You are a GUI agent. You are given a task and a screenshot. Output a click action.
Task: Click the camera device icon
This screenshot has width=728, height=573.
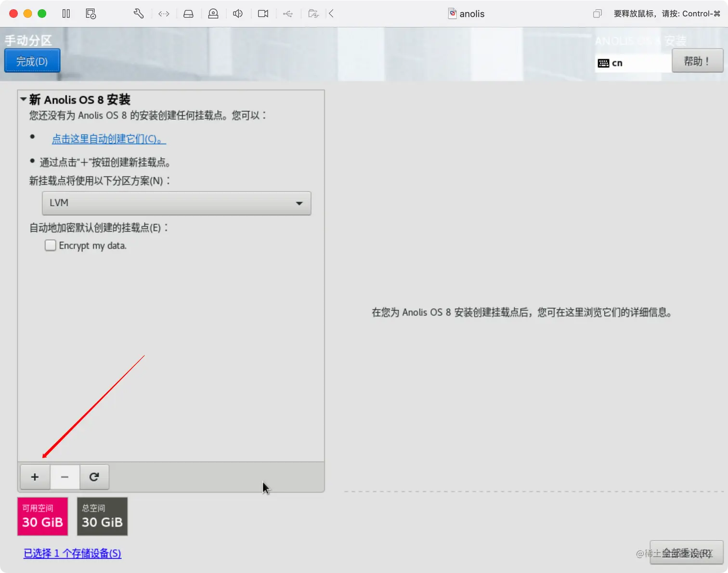tap(263, 13)
